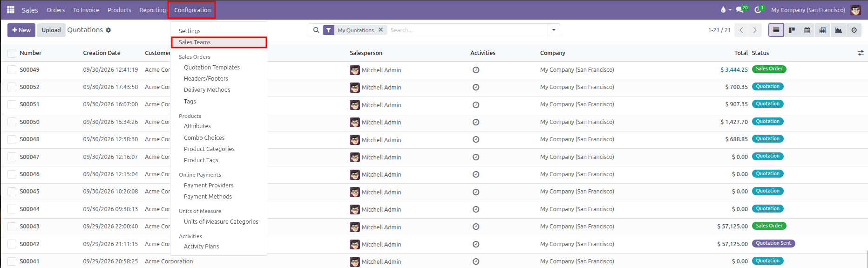
Task: Open Product Categories menu entry
Action: pos(218,149)
